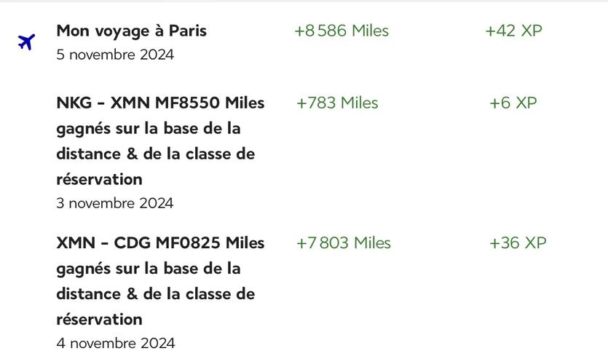Click the NKG airport code
The height and width of the screenshot is (364, 608).
(x=74, y=103)
